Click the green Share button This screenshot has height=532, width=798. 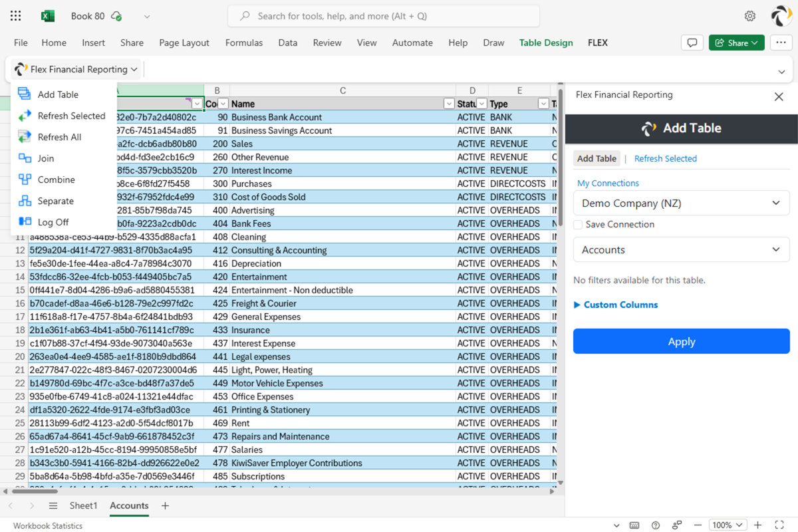(736, 43)
